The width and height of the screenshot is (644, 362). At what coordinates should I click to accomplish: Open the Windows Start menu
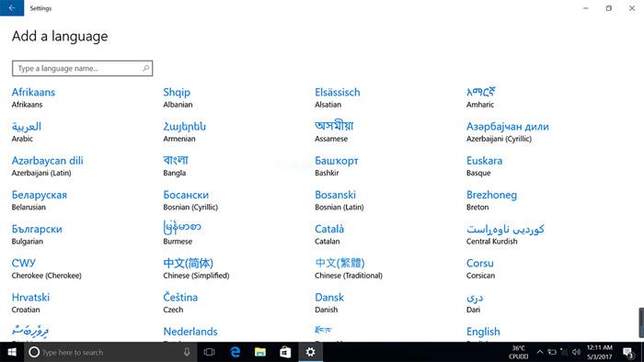pyautogui.click(x=12, y=352)
